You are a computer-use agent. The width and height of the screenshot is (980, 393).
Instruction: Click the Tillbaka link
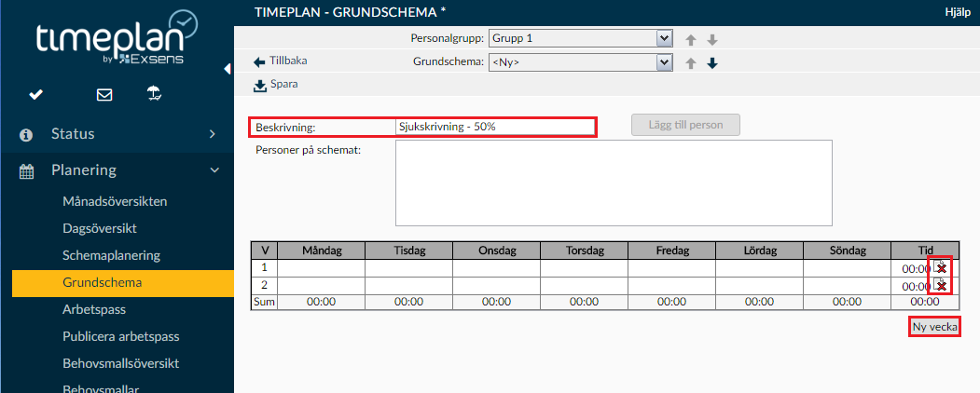[288, 61]
